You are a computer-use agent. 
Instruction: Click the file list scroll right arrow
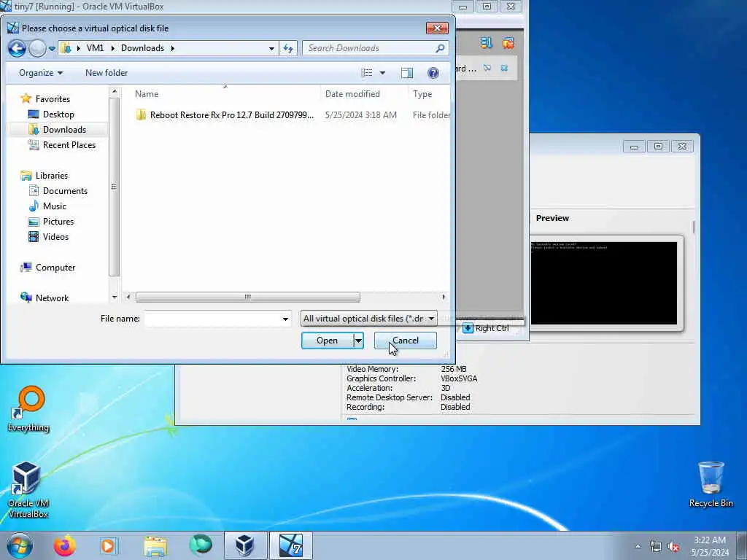click(444, 297)
